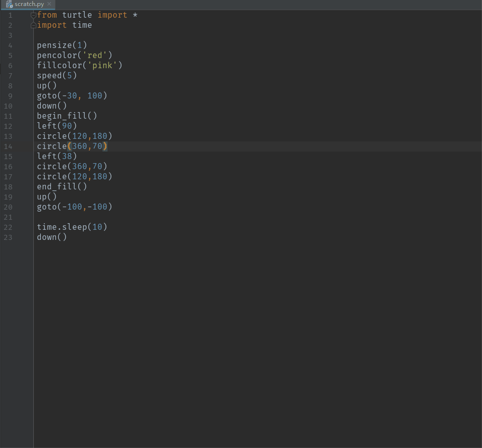Click the fillcolor('pink') line
Viewport: 482px width, 448px height.
point(80,65)
